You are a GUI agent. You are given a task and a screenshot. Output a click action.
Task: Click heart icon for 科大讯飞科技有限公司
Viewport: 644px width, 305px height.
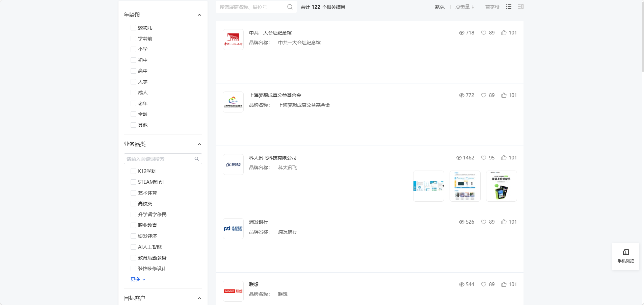(x=483, y=158)
